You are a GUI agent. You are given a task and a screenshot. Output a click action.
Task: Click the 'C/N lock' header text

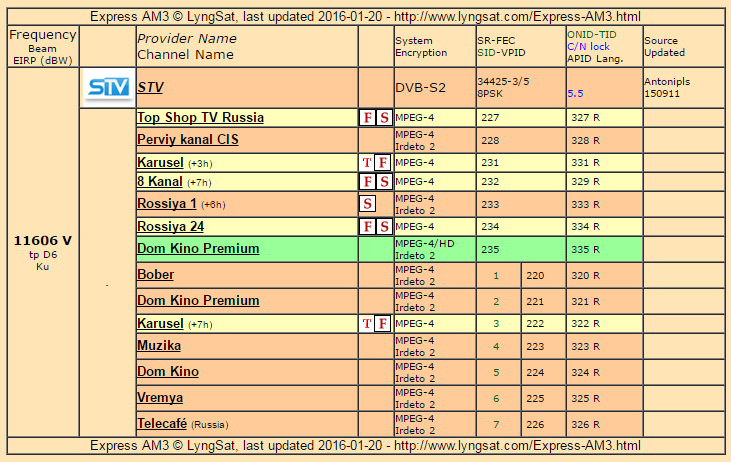(588, 47)
